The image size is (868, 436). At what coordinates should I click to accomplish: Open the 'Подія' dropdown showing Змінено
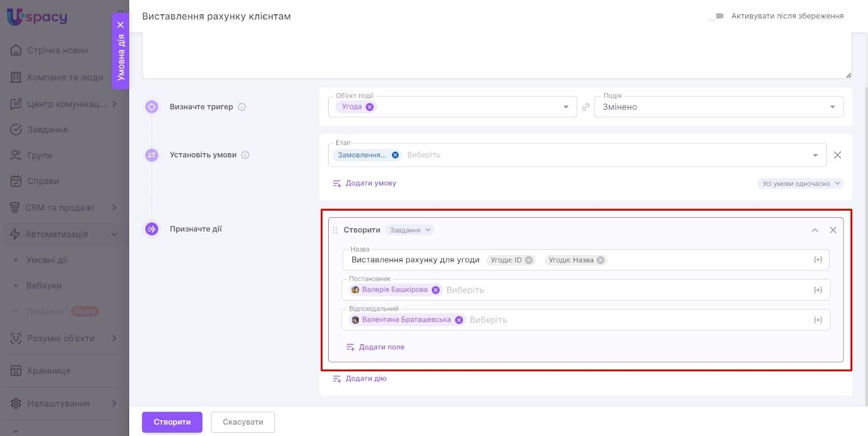coord(718,107)
